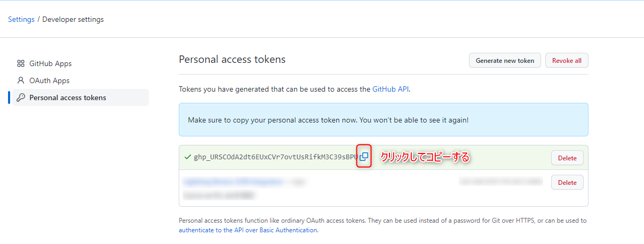This screenshot has width=644, height=244.
Task: Go to the OAuth Apps sidebar item
Action: 49,80
